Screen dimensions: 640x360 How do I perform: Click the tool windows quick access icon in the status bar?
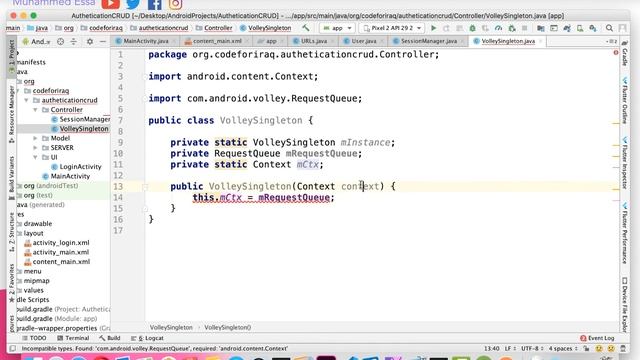tap(13, 348)
